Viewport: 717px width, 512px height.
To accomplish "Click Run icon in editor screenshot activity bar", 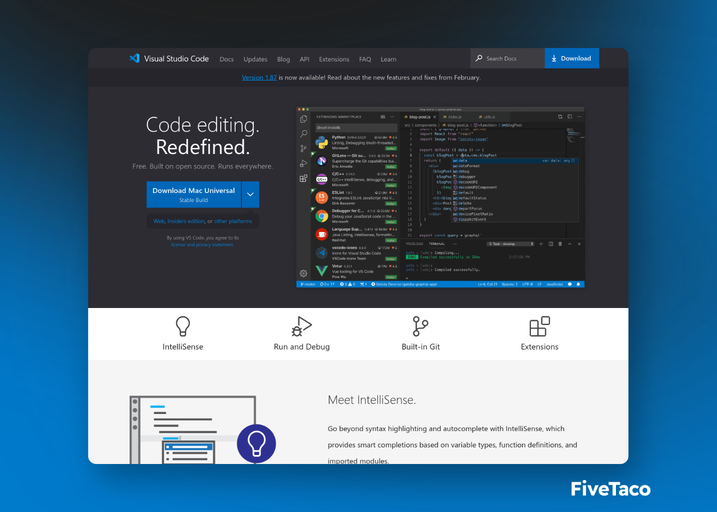I will click(x=303, y=163).
